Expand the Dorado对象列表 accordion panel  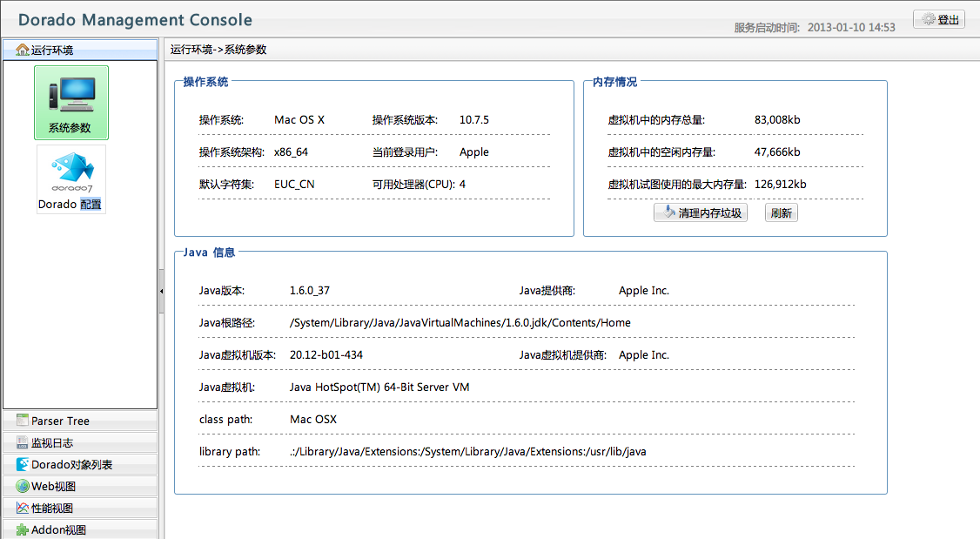[80, 464]
